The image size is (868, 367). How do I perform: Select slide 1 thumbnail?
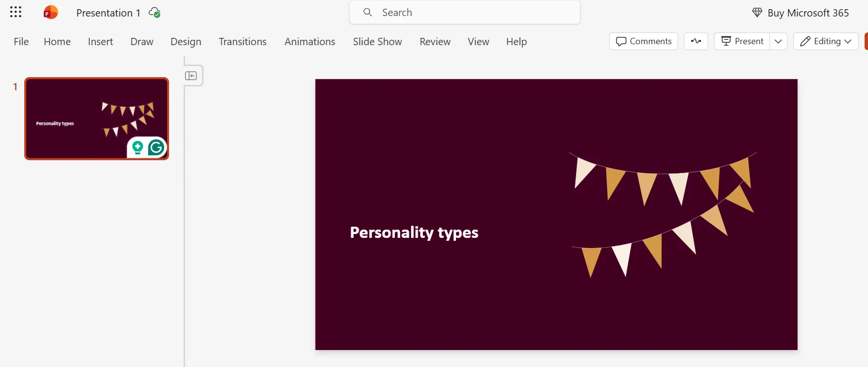pyautogui.click(x=97, y=118)
